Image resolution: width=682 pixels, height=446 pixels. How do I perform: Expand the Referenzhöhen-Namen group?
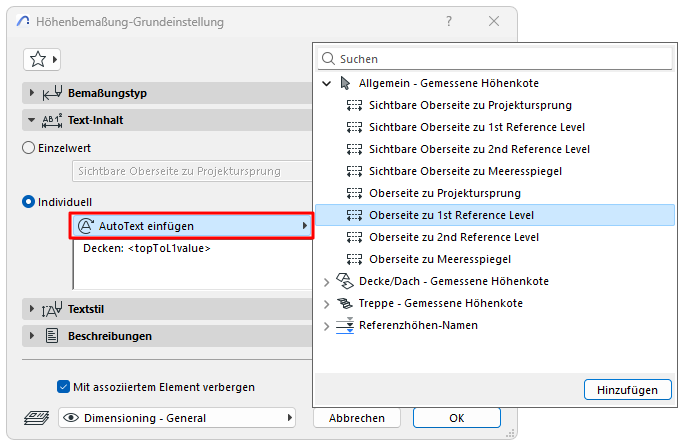(x=327, y=326)
